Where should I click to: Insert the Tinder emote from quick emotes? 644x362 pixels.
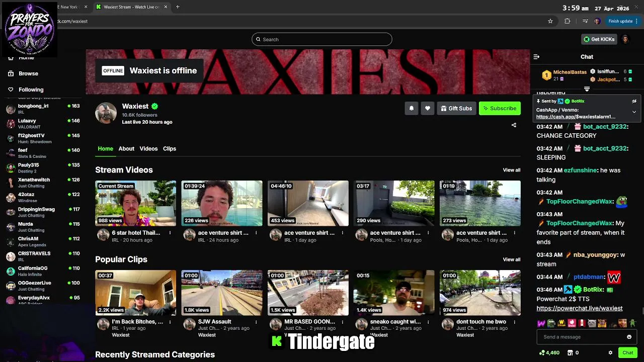coord(572,323)
